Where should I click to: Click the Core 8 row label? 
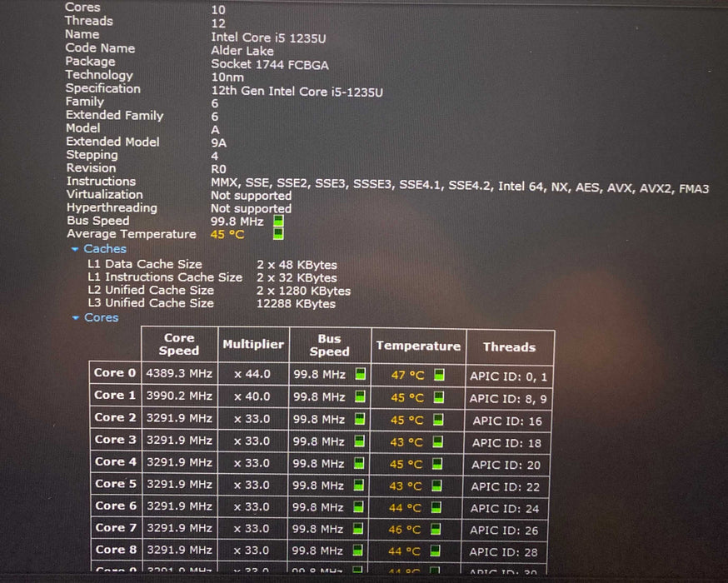click(116, 550)
